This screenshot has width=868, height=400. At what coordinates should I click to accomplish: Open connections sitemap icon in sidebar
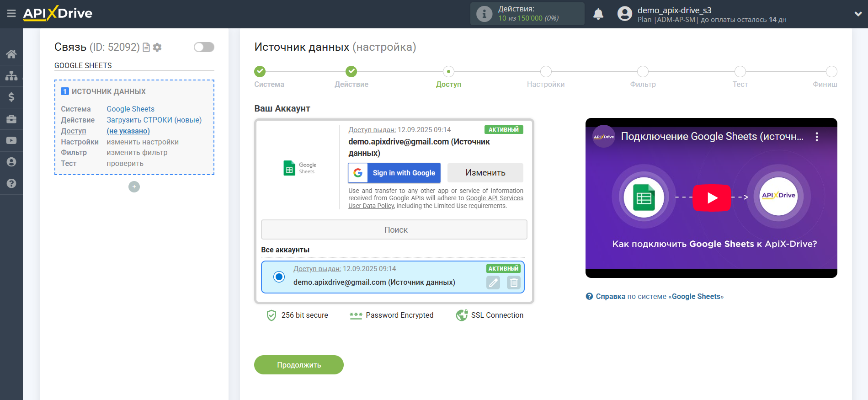tap(11, 75)
